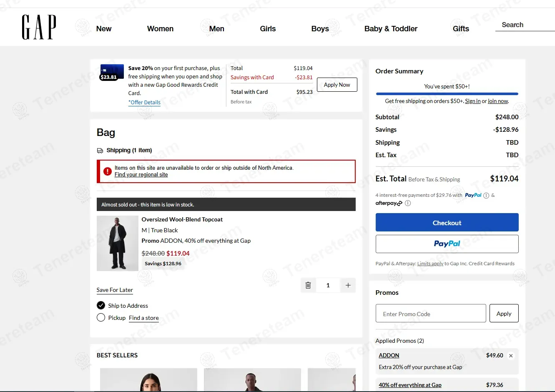555x392 pixels.
Task: Click the Afterpay info icon
Action: (408, 204)
